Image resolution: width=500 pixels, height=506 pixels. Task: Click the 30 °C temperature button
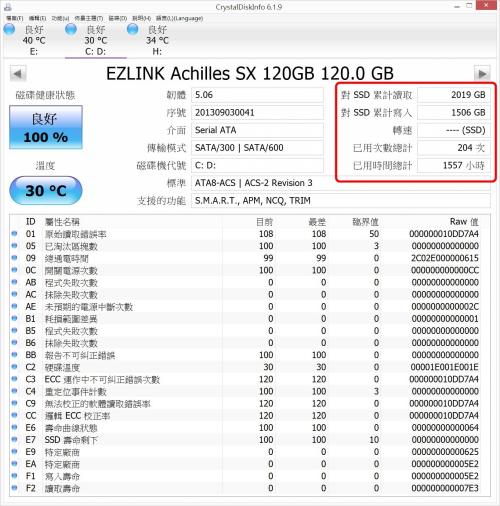[x=46, y=190]
